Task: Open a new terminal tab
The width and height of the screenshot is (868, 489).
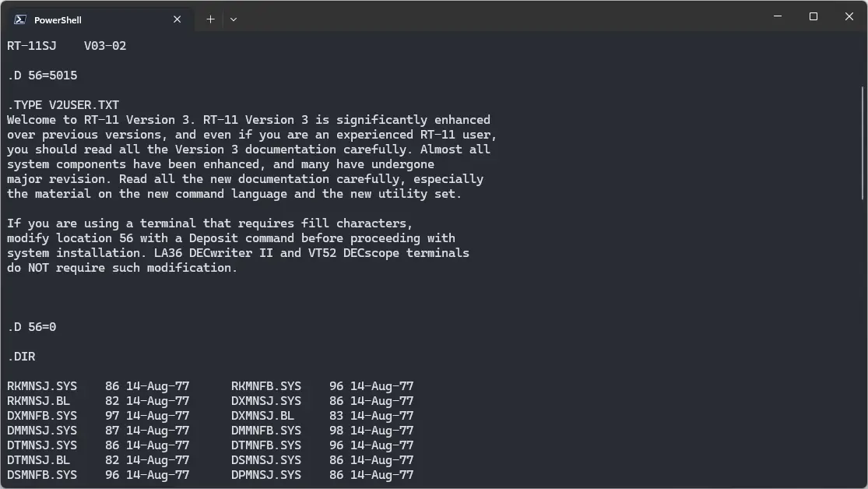Action: 210,19
